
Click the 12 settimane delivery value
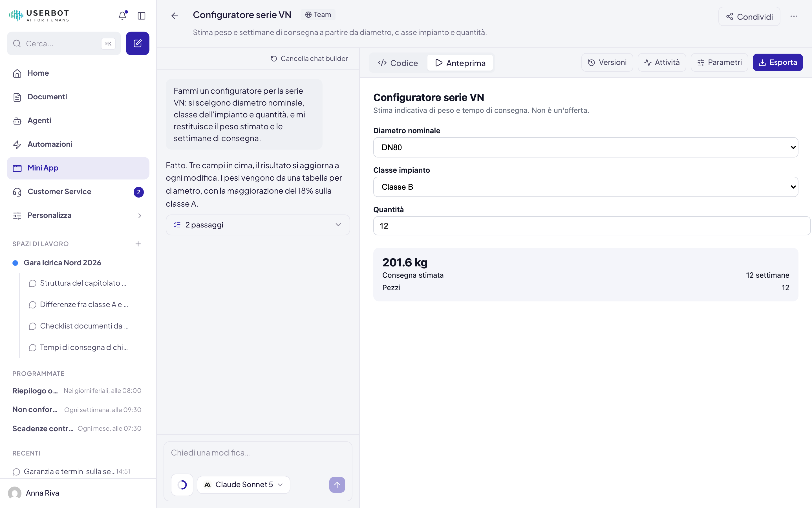click(x=767, y=275)
